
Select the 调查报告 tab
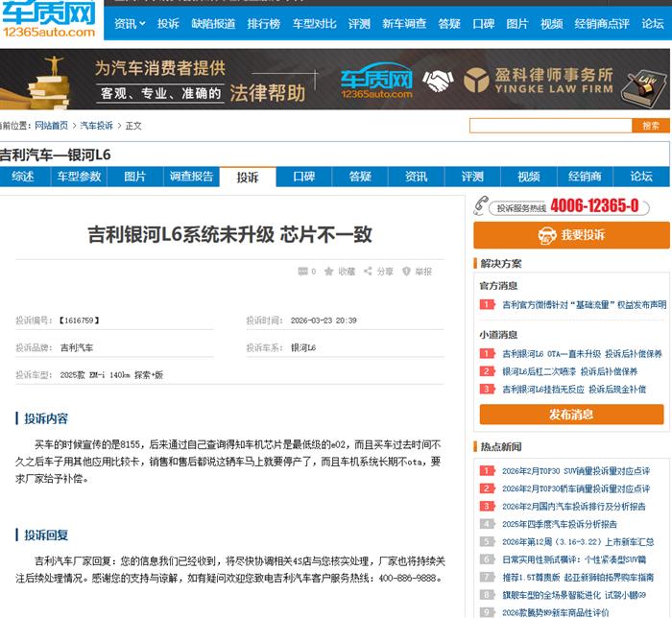point(191,177)
